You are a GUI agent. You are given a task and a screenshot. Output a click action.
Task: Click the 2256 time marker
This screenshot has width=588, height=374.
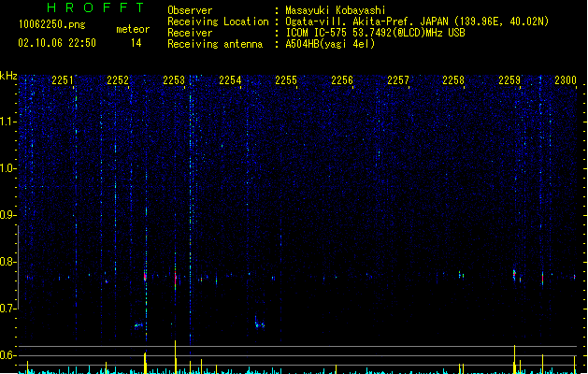342,80
